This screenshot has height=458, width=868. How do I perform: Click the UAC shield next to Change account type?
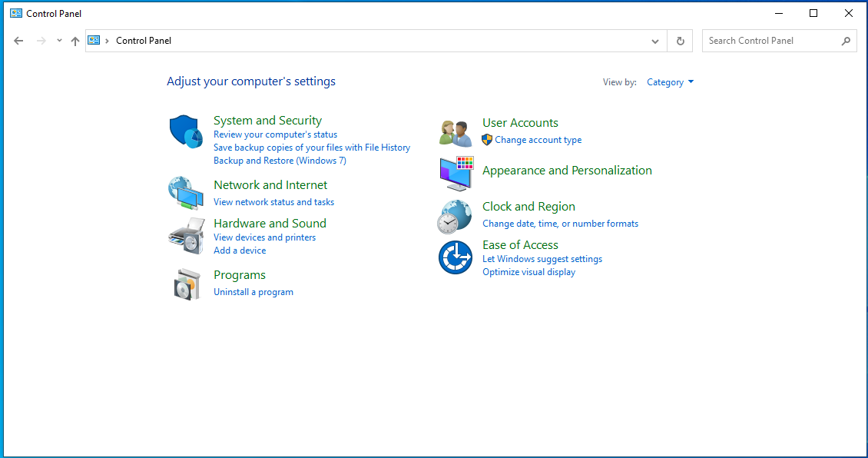(x=487, y=140)
